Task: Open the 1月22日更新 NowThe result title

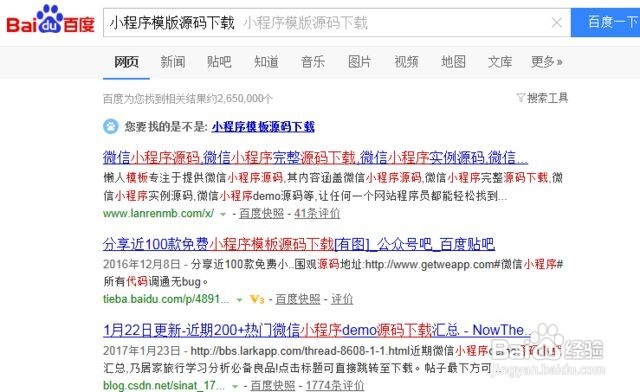Action: click(317, 330)
